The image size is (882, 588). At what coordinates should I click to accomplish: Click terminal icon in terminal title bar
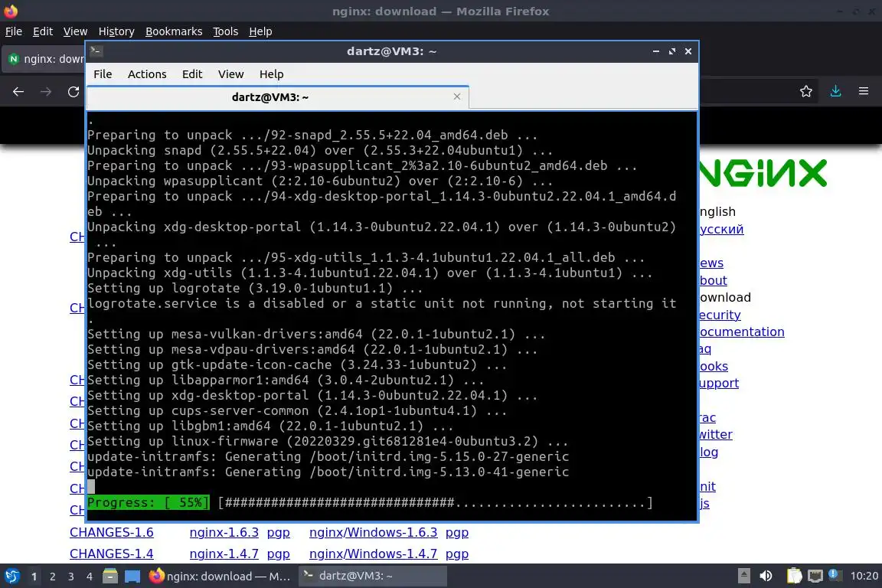[96, 51]
